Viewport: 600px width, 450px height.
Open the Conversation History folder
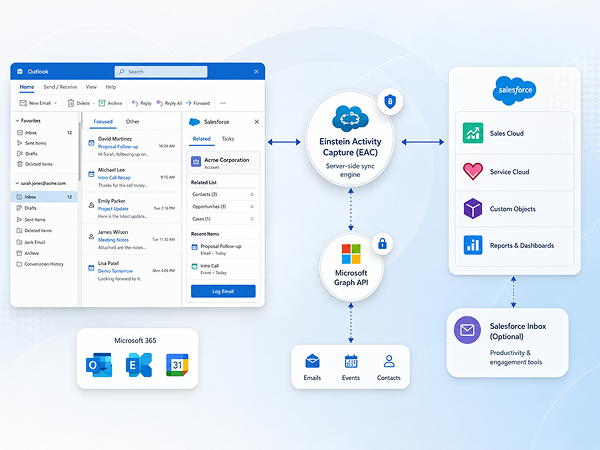[x=40, y=264]
